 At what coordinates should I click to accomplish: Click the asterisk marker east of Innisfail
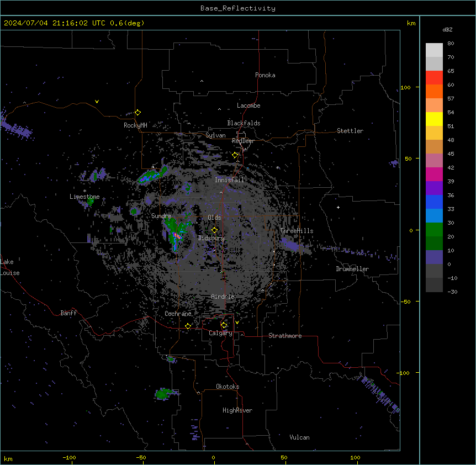pos(277,167)
